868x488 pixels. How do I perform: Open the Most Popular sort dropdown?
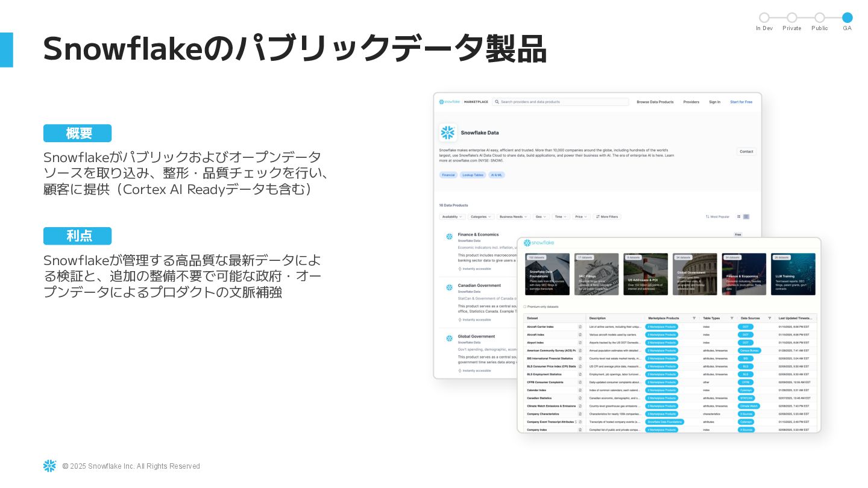[x=717, y=216]
